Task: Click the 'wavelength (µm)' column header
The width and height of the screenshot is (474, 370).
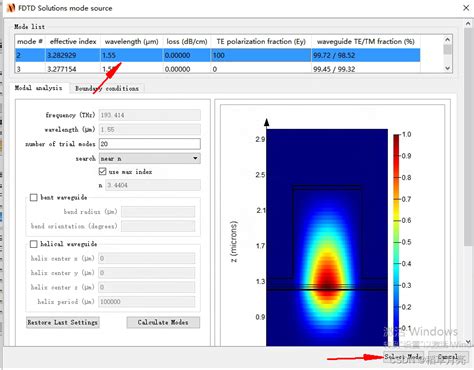Action: point(131,41)
